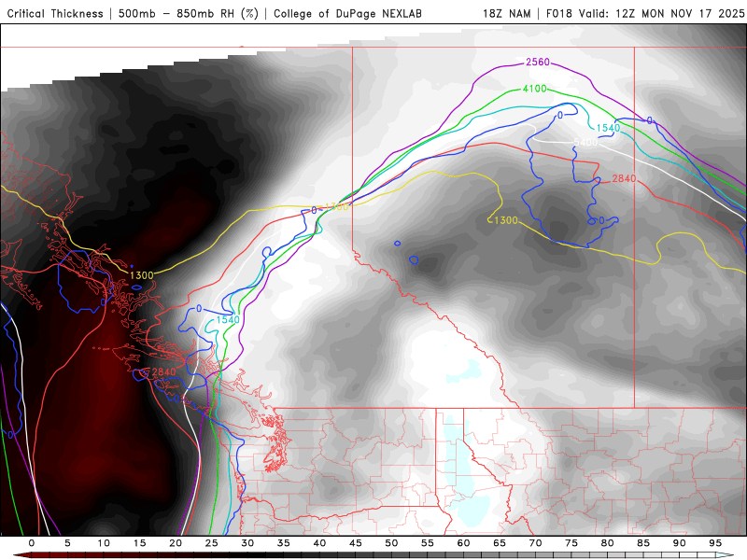747x560 pixels.
Task: Click the cyan 1540 label near the coastline
Action: click(x=228, y=319)
